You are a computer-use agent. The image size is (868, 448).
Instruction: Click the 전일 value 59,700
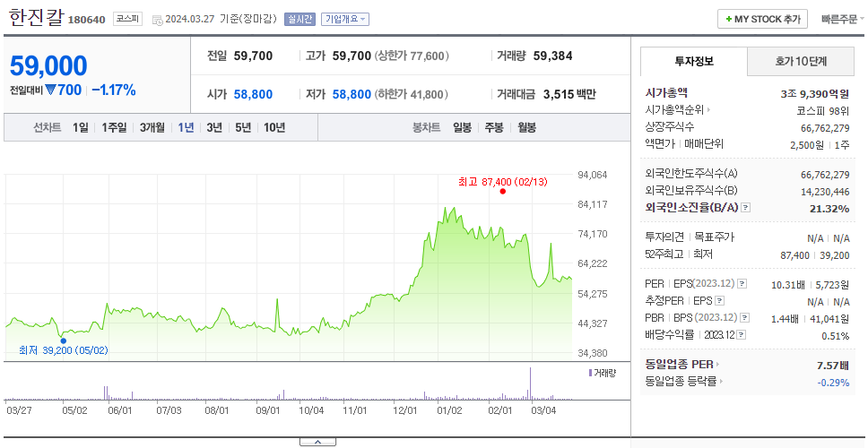pos(253,56)
